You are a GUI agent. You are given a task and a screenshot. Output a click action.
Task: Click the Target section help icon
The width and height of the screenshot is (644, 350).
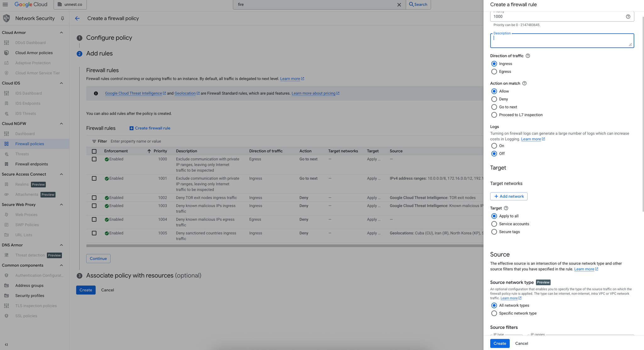tap(506, 208)
